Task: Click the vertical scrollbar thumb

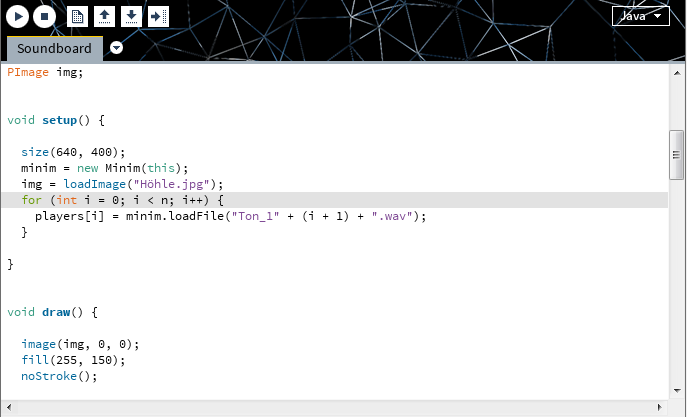Action: [677, 155]
